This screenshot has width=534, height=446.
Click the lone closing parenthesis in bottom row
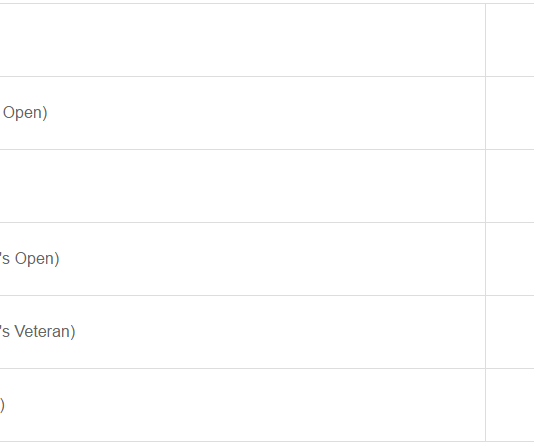[x=2, y=405]
